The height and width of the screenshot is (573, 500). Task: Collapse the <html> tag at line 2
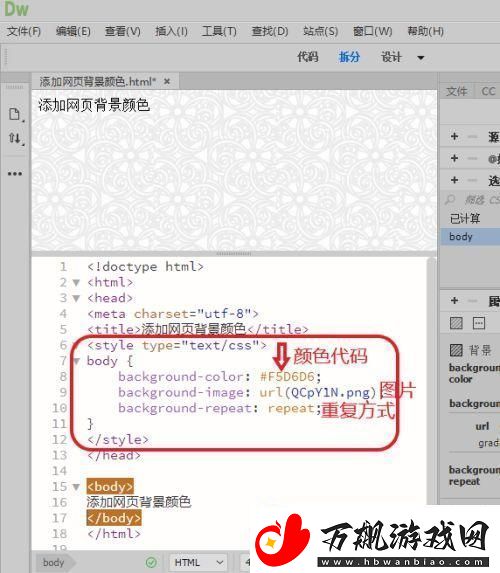pyautogui.click(x=76, y=282)
